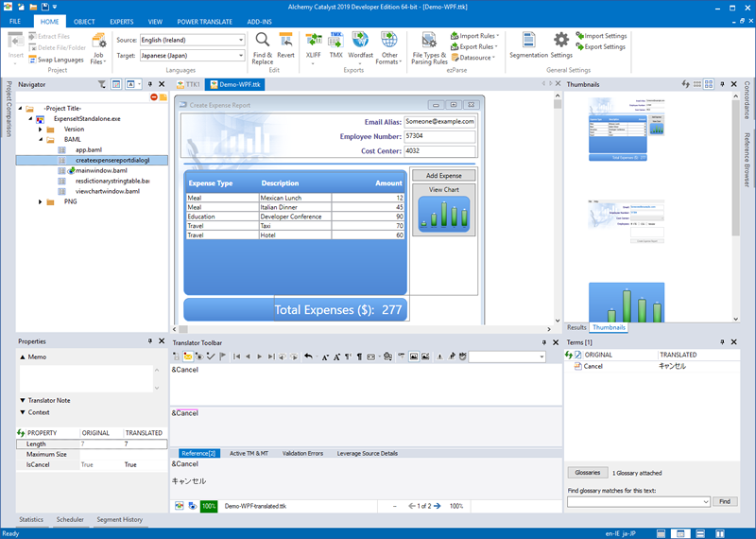Open the Job Files menu
This screenshot has height=539, width=756.
coord(99,48)
